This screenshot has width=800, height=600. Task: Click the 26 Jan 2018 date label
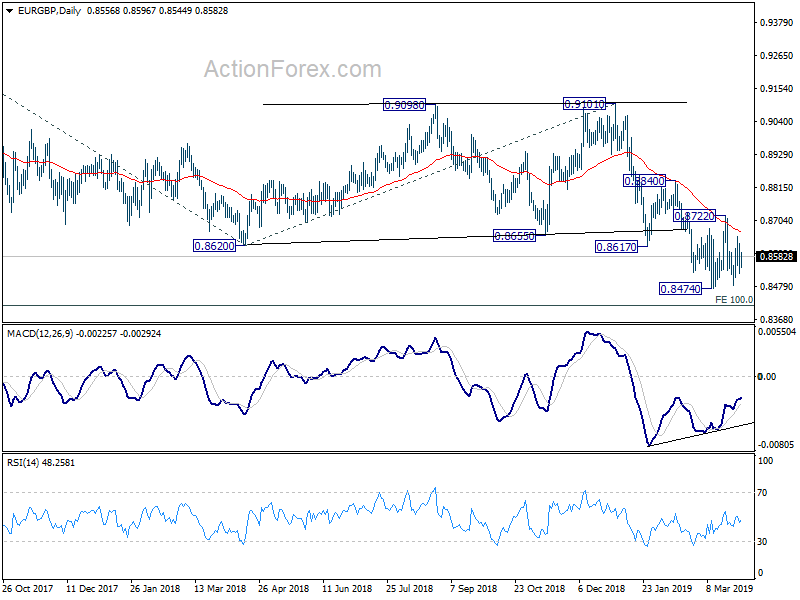[155, 588]
